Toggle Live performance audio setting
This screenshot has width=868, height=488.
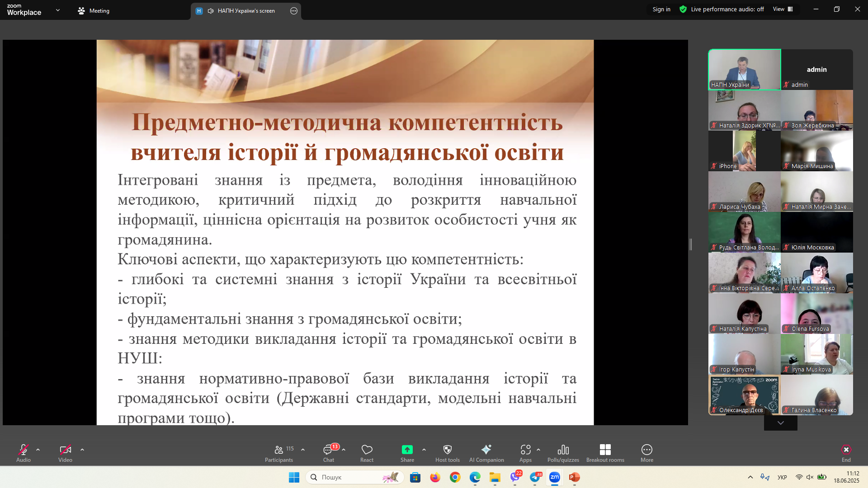point(727,9)
